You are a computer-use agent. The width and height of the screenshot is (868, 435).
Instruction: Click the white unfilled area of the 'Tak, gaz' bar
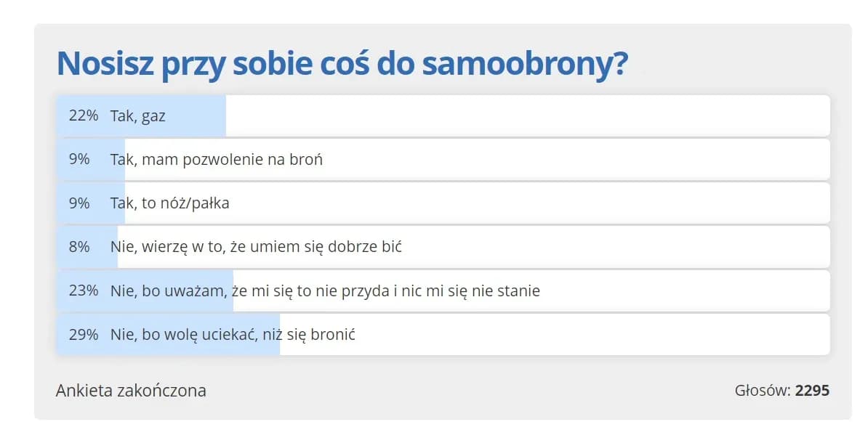(x=523, y=116)
